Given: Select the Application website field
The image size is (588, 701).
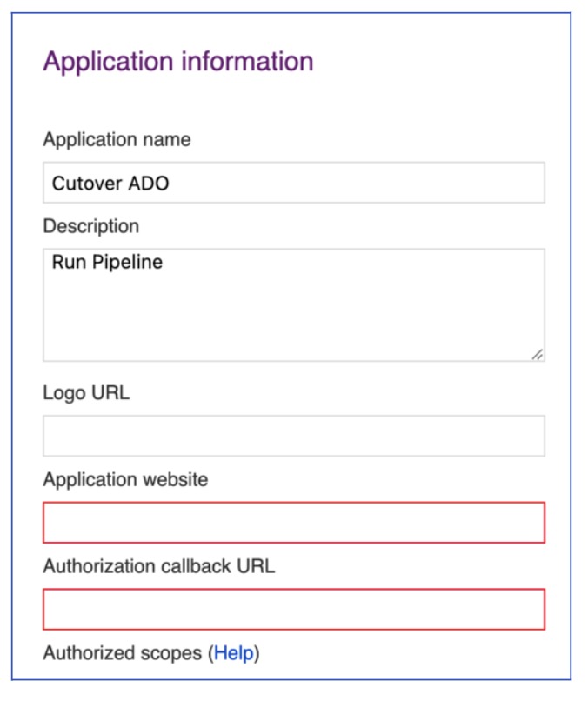Looking at the screenshot, I should tap(294, 523).
